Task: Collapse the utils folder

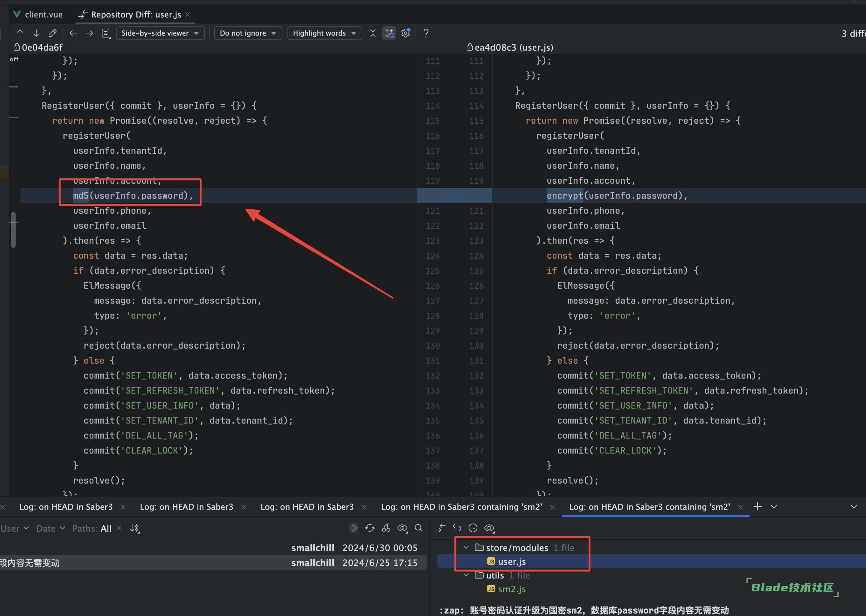Action: [466, 575]
